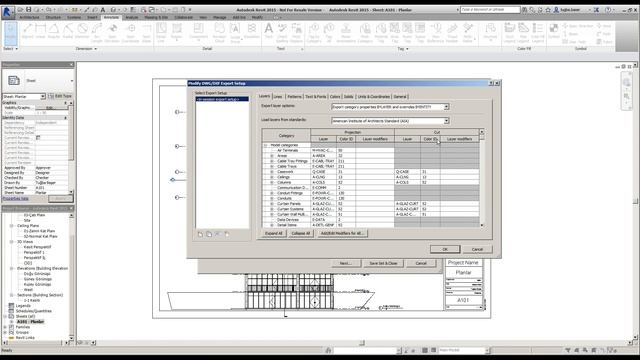Switch to the Lines tab
Screen dimensions: 640x360
[278, 97]
